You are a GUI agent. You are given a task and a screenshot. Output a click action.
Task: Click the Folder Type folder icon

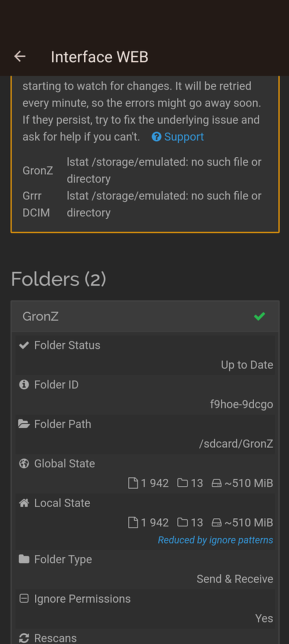(25, 559)
